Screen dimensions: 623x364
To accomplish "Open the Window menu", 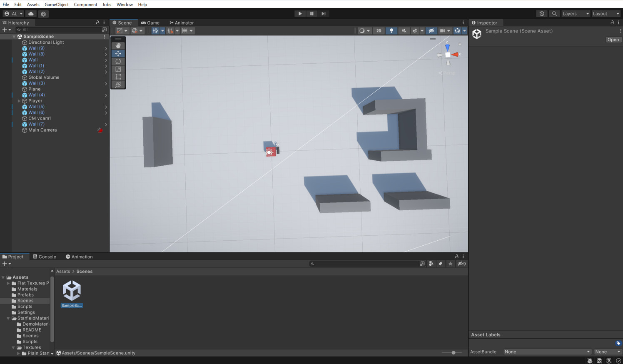I will point(125,5).
